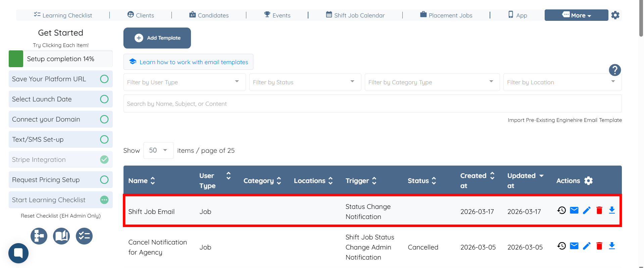Click envelope icon for Shift Job Email
Viewport: 644px width, 268px height.
(574, 211)
